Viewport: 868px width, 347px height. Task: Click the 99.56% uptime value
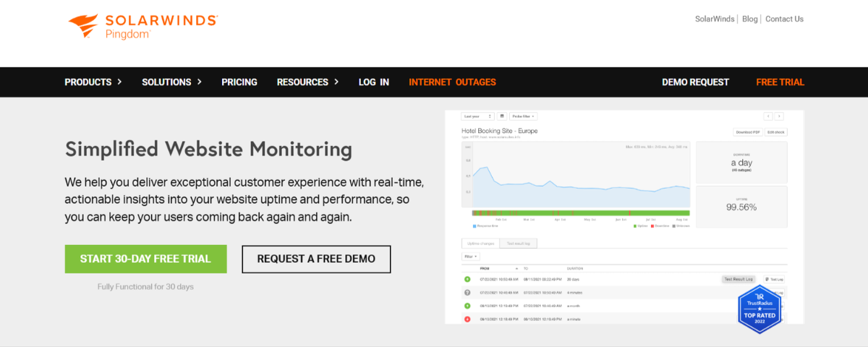[741, 207]
